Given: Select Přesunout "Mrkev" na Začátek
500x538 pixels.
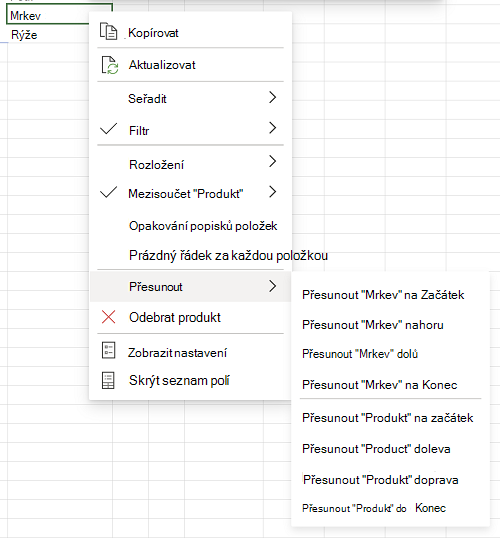Looking at the screenshot, I should point(383,295).
